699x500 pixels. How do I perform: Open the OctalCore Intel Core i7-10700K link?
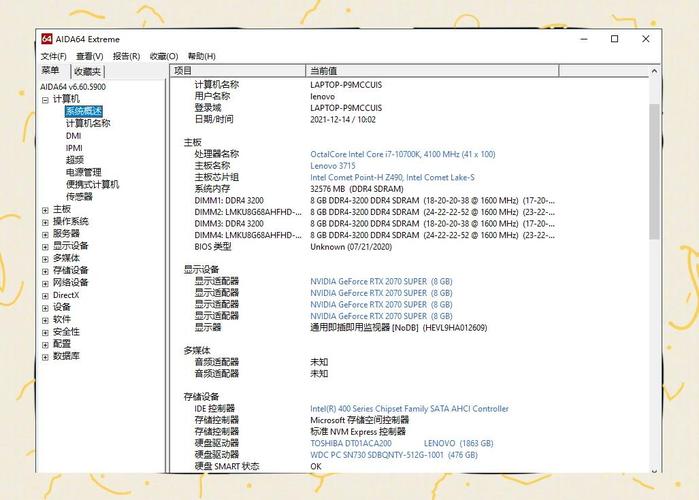tap(403, 154)
